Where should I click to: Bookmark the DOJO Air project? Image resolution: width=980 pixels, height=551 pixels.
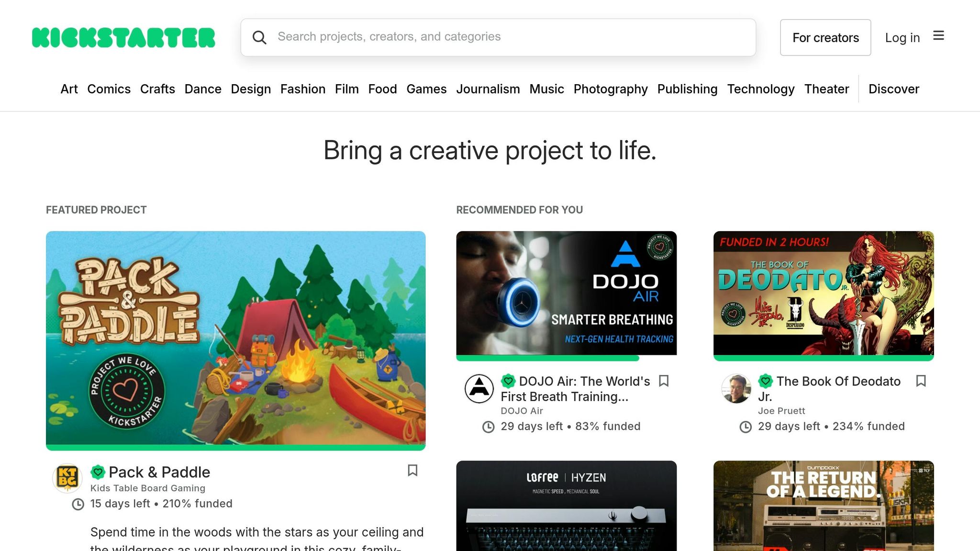tap(664, 381)
